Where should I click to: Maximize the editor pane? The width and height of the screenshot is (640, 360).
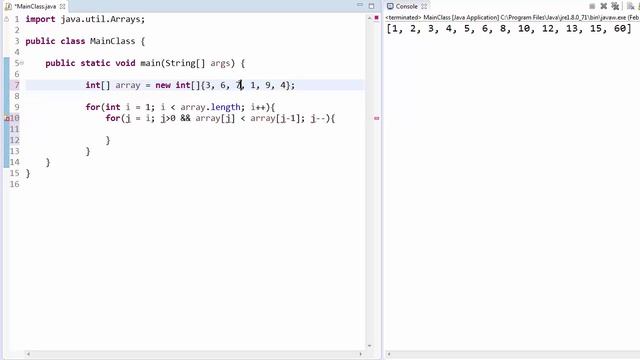click(x=371, y=6)
